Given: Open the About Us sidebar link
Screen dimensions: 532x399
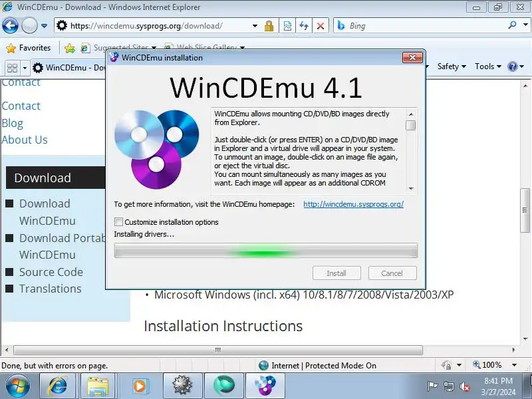Looking at the screenshot, I should pos(25,140).
